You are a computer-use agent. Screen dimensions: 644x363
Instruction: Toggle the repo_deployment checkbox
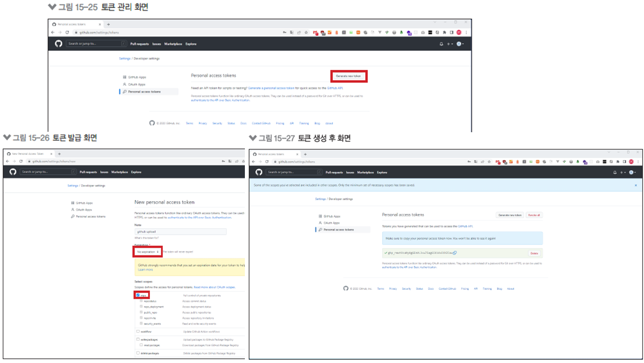pos(141,307)
